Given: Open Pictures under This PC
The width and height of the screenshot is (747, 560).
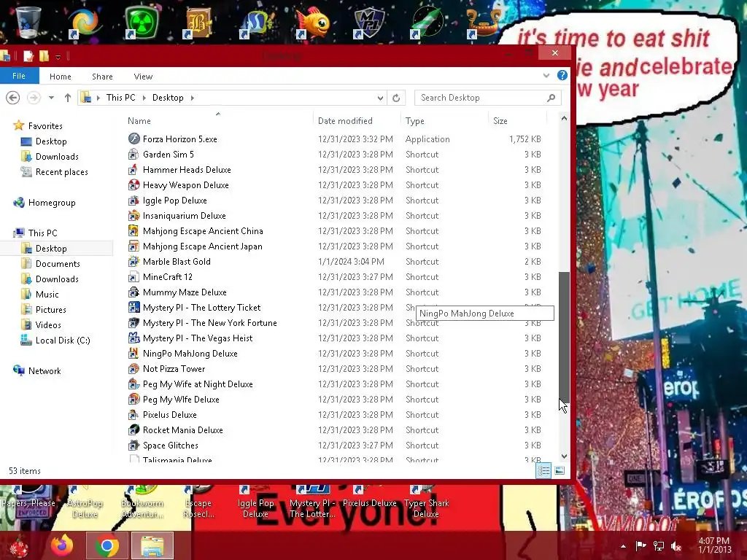Looking at the screenshot, I should point(50,309).
